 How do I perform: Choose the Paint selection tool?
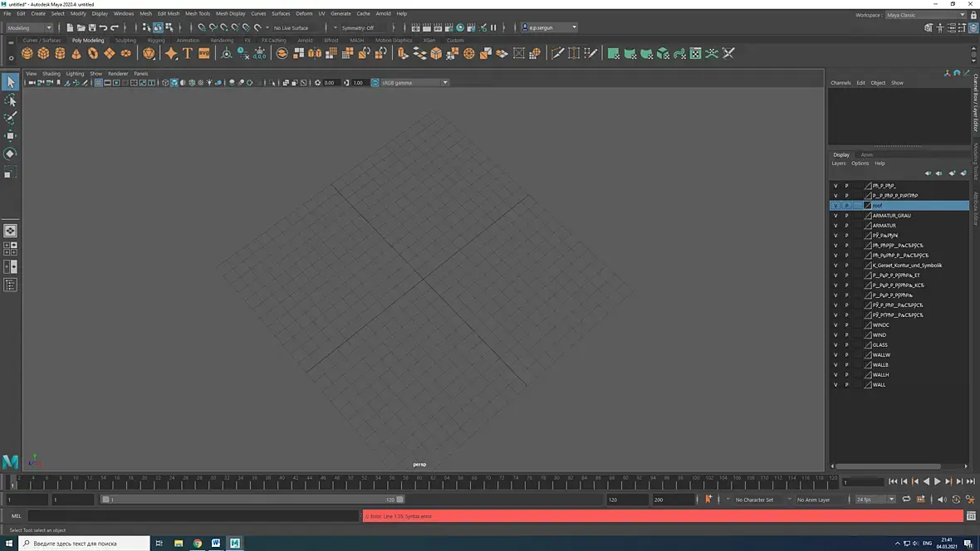pyautogui.click(x=10, y=118)
